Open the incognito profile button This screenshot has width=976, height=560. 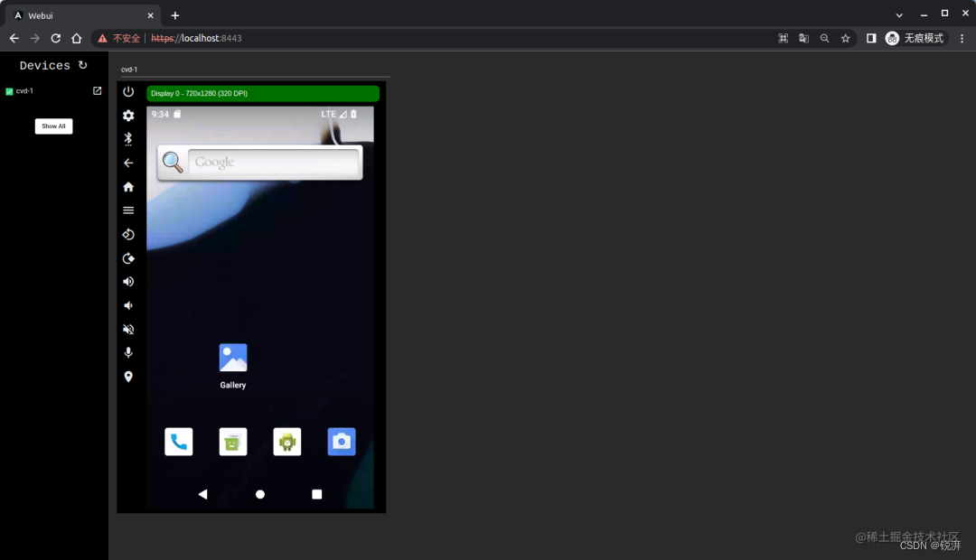click(915, 38)
